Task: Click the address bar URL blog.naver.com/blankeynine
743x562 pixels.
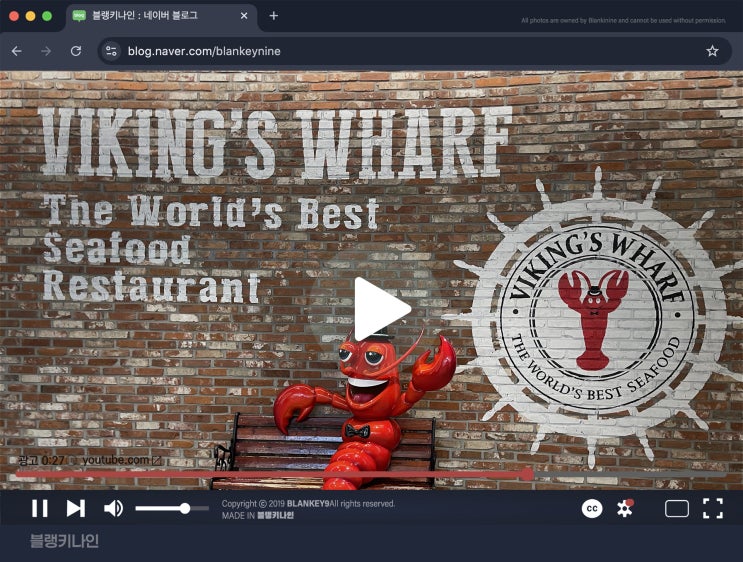Action: click(x=204, y=51)
